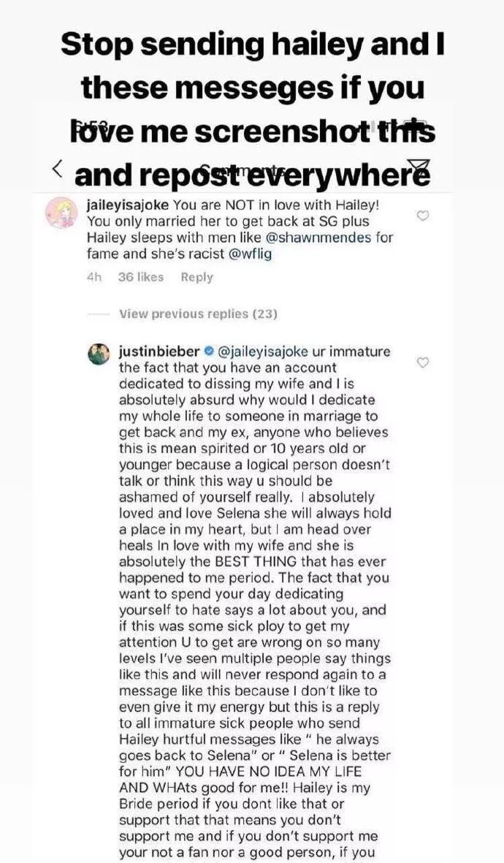Tap the back arrow in comments header

(58, 169)
